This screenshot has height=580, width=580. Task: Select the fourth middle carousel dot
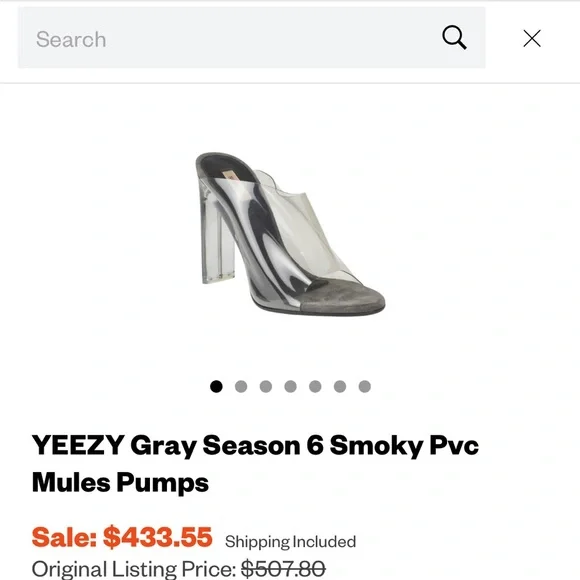[x=290, y=387]
